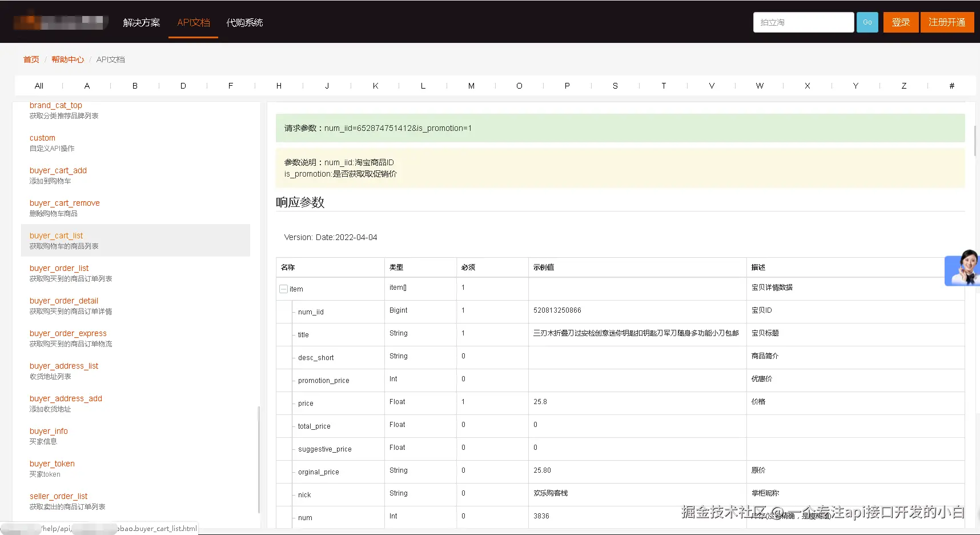Filter the API list by letter Y
The image size is (980, 535).
pos(856,86)
